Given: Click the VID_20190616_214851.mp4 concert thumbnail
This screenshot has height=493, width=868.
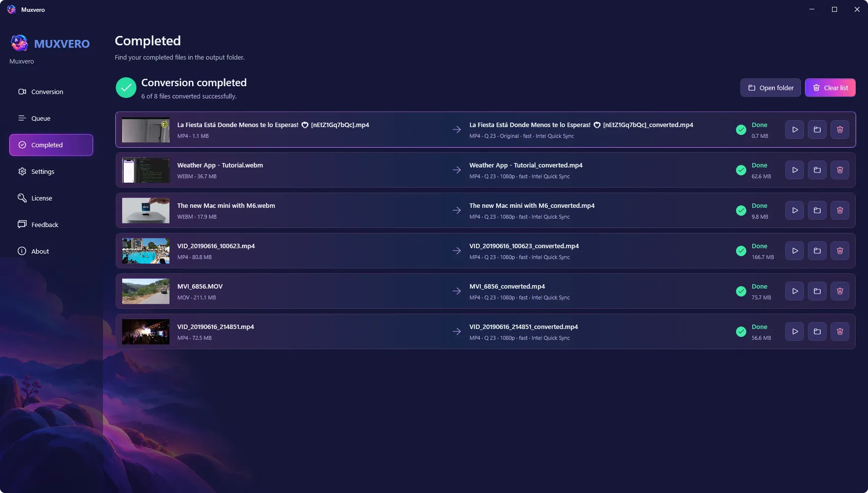Looking at the screenshot, I should tap(146, 331).
